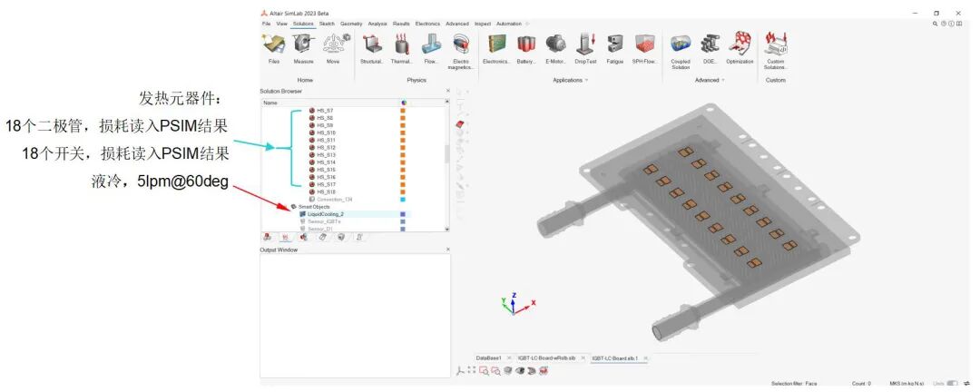Launch the Battery application
This screenshot has width=980, height=392.
(527, 49)
